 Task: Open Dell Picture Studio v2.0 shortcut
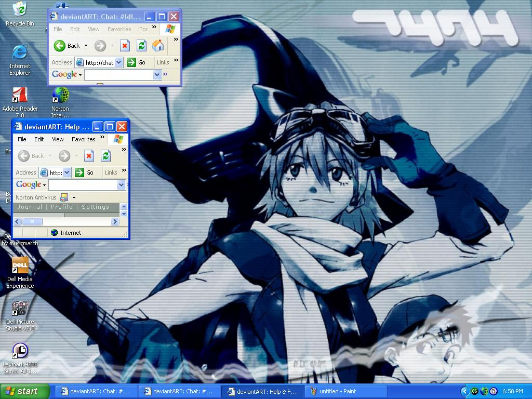pyautogui.click(x=20, y=315)
